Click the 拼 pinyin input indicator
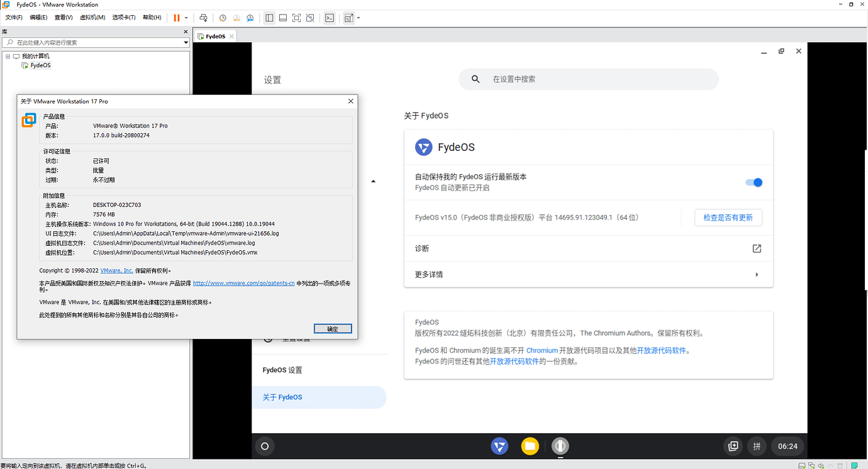 pyautogui.click(x=757, y=446)
